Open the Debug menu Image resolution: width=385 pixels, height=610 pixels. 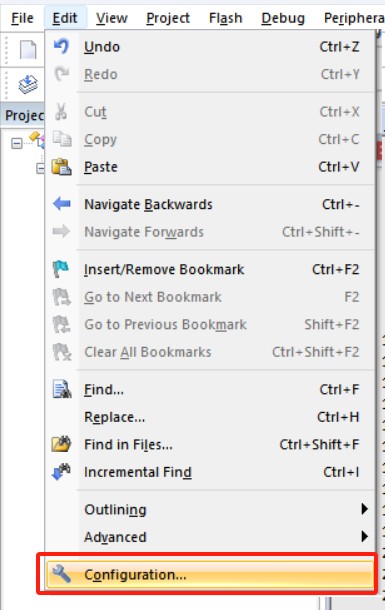coord(283,18)
